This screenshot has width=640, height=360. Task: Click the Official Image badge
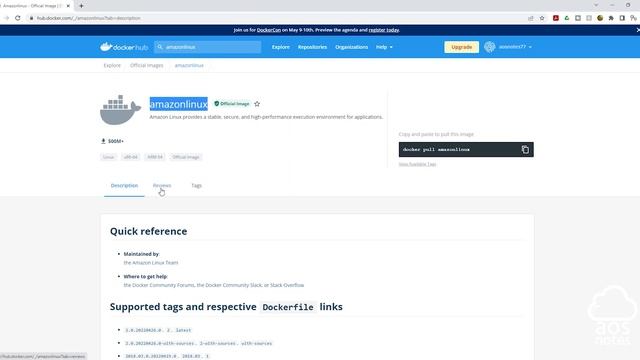coord(232,104)
